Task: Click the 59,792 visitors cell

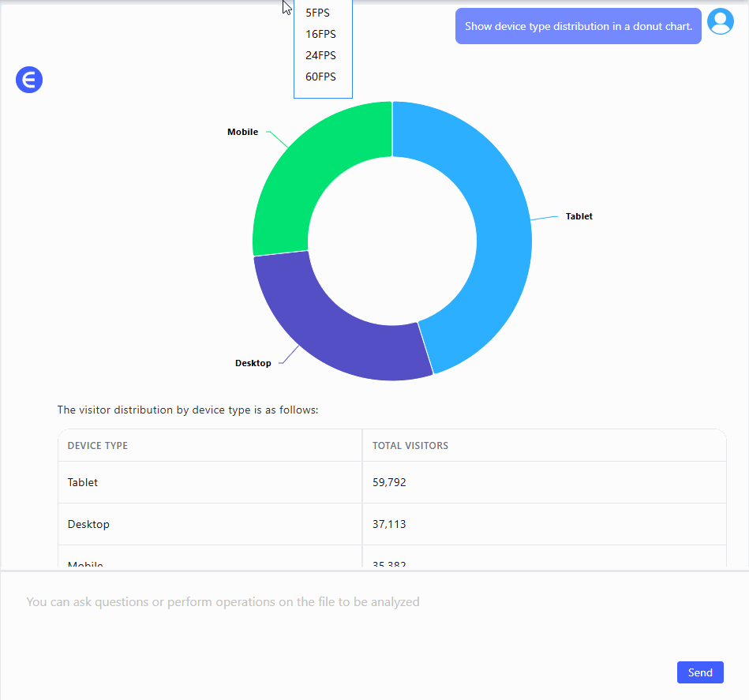Action: tap(389, 482)
